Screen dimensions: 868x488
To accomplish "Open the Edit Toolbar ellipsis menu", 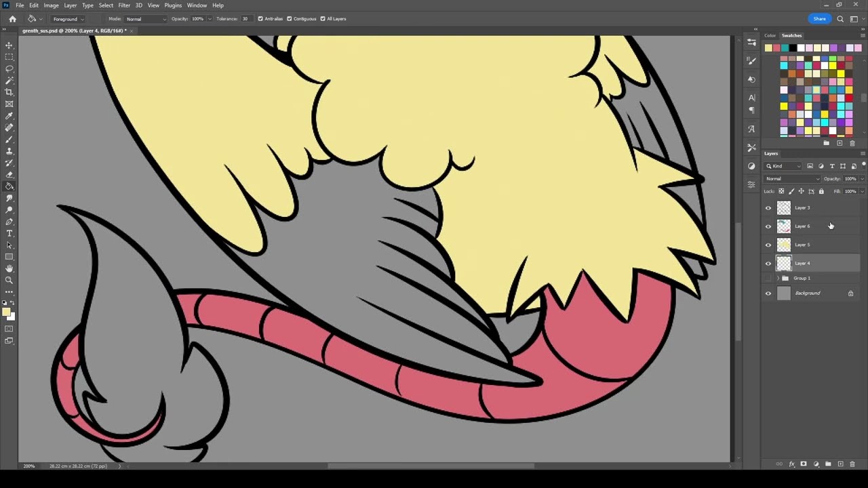I will coord(9,292).
